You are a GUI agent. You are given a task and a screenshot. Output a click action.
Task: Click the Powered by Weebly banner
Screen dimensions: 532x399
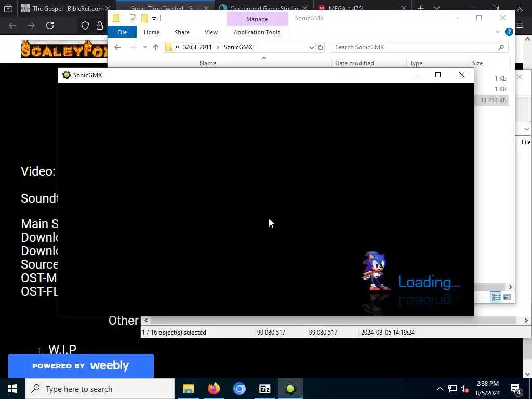81,366
